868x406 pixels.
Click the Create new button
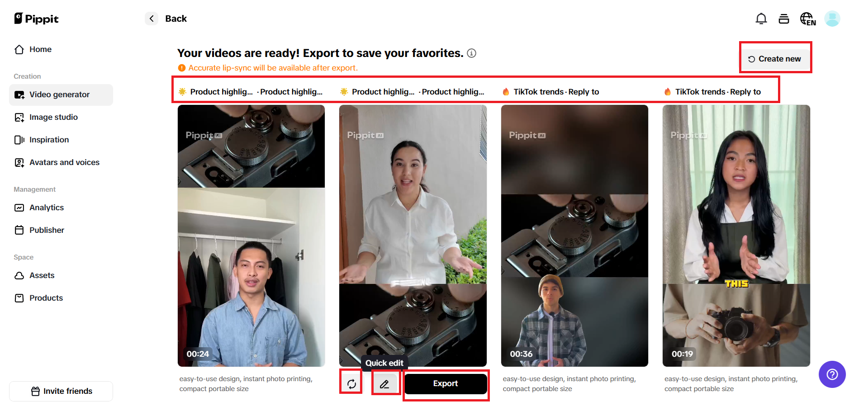[x=774, y=59]
